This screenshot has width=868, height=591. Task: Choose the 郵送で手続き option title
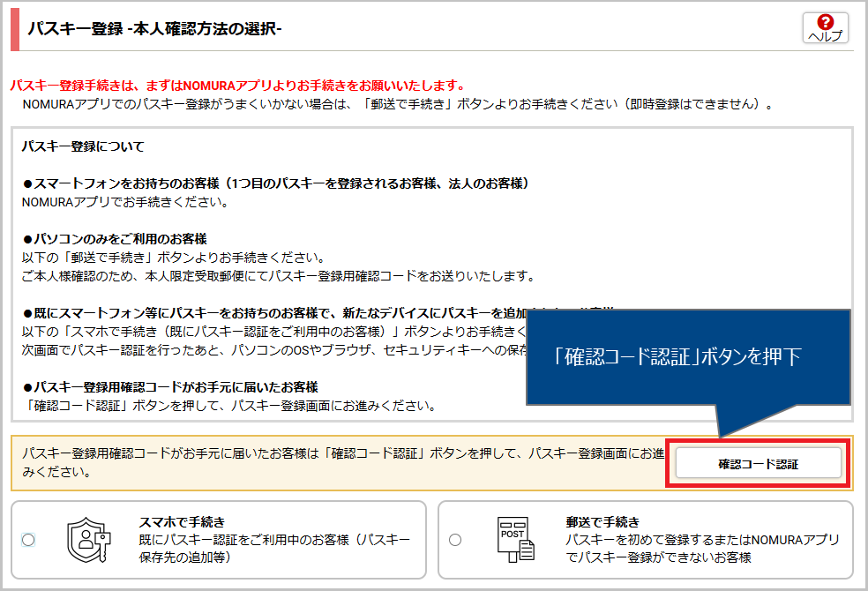(602, 521)
